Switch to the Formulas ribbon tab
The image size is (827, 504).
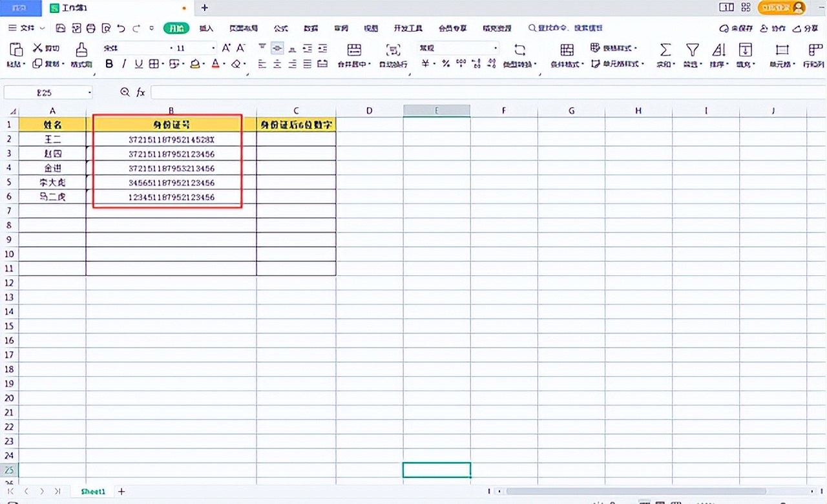[x=280, y=28]
